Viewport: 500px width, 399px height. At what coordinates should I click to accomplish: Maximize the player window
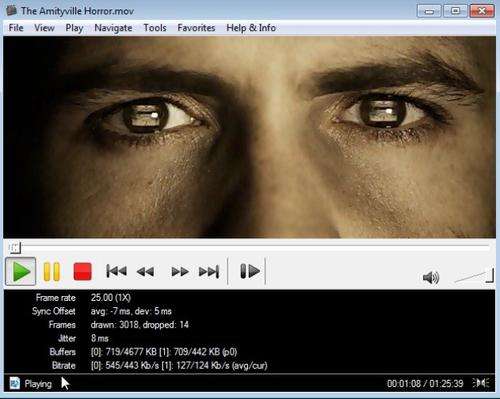(x=455, y=11)
